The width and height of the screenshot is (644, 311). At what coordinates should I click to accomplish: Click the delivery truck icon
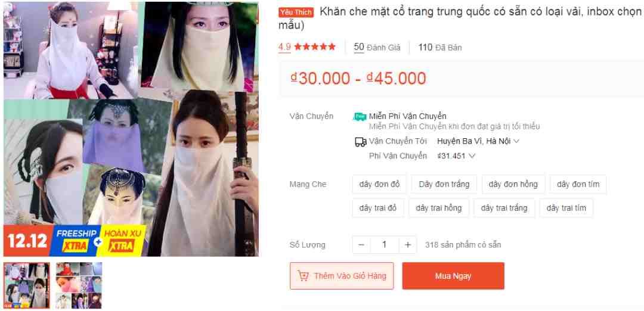click(360, 142)
